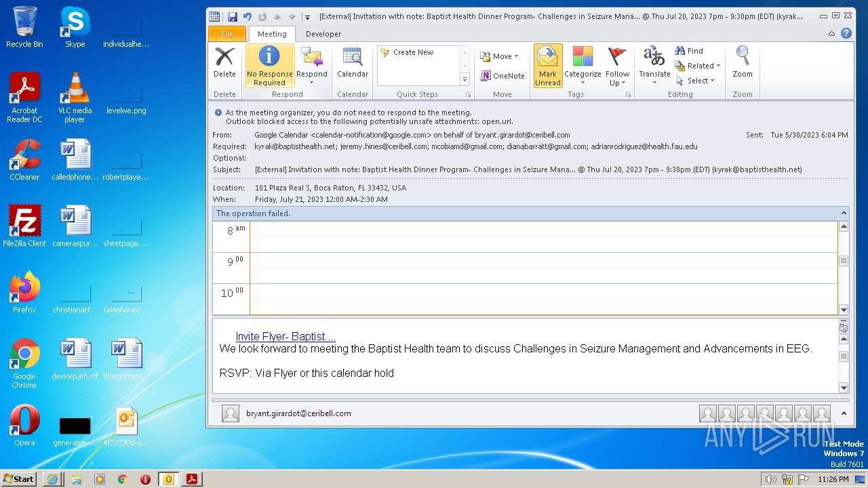Click kyrak@baptisthealth.net recipient
Viewport: 868px width, 488px height.
coord(295,146)
